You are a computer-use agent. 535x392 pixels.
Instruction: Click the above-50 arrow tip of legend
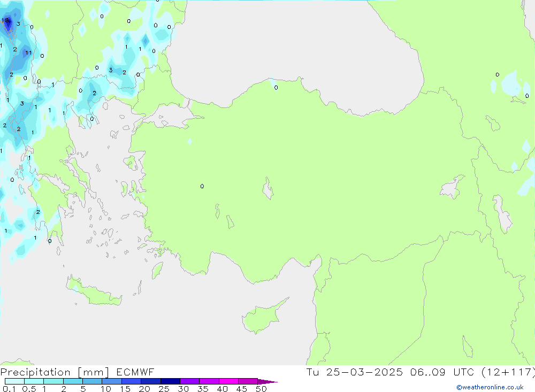[x=267, y=382]
